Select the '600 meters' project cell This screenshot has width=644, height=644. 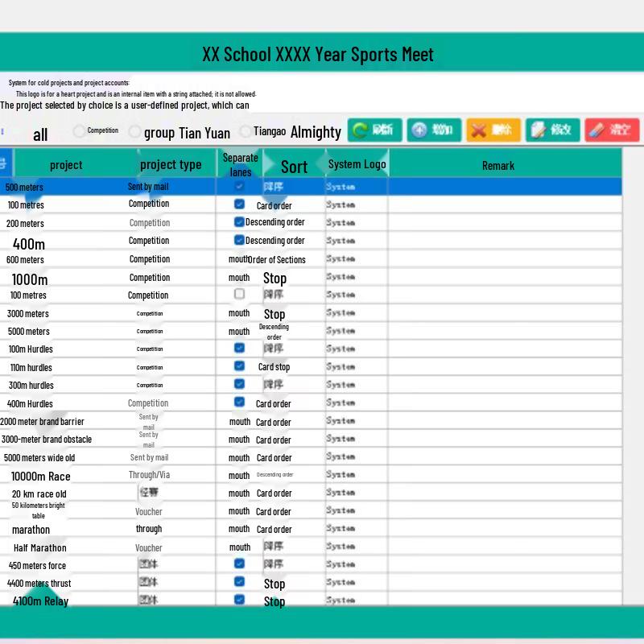[25, 259]
